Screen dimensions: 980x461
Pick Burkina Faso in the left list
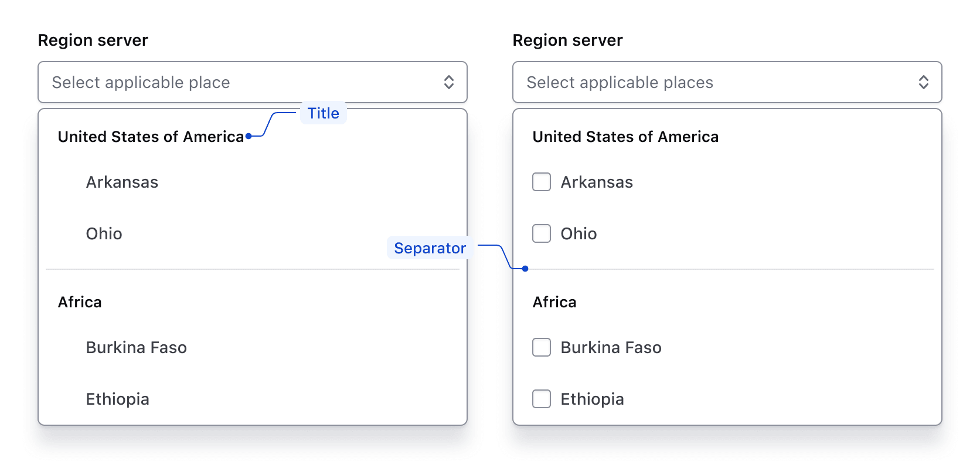tap(136, 348)
